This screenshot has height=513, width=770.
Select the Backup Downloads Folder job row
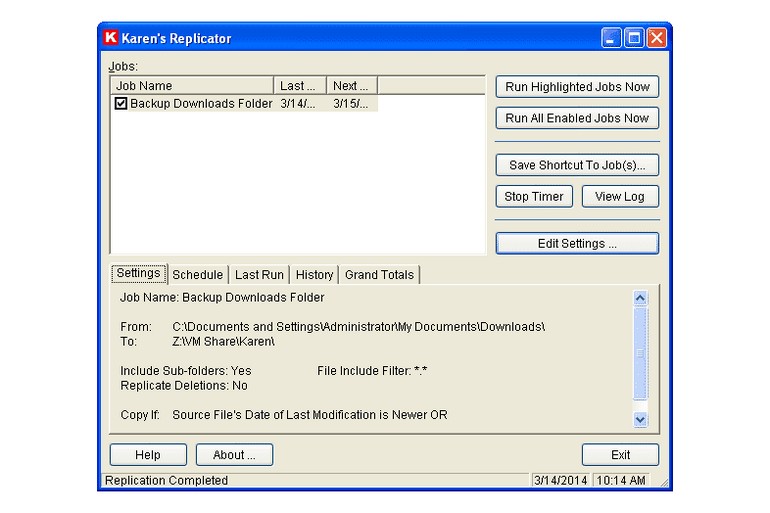[245, 104]
